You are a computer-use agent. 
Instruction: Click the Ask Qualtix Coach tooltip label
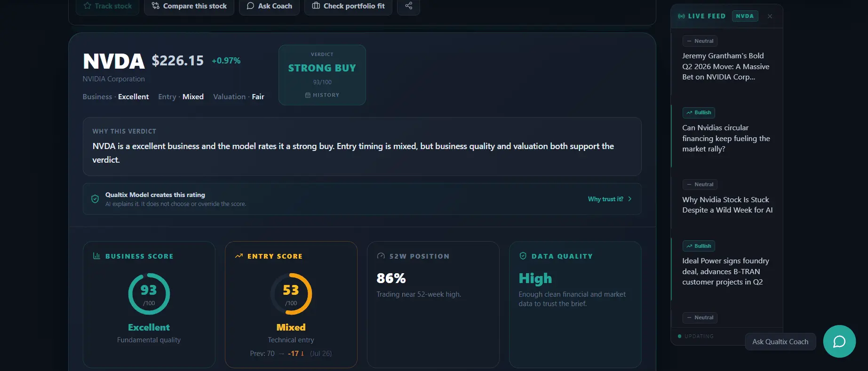(x=780, y=342)
